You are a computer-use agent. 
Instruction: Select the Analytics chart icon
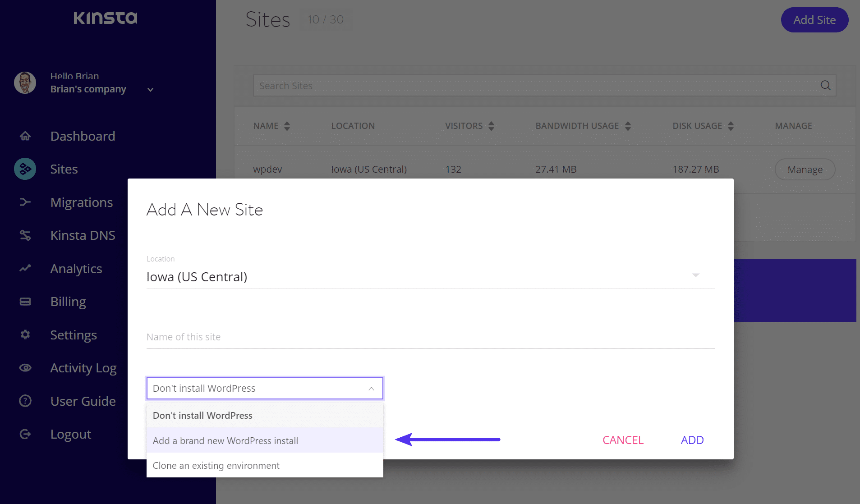(x=25, y=268)
